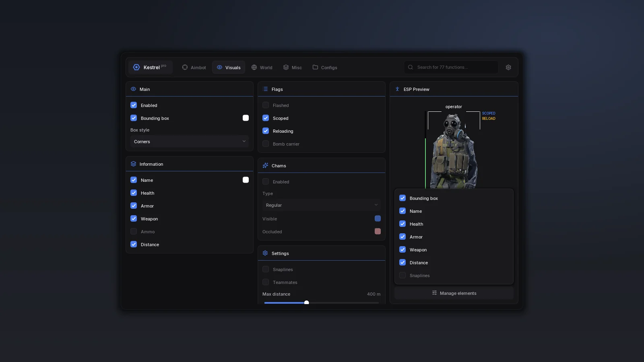Click the Flags panel list icon
This screenshot has width=644, height=362.
[265, 89]
